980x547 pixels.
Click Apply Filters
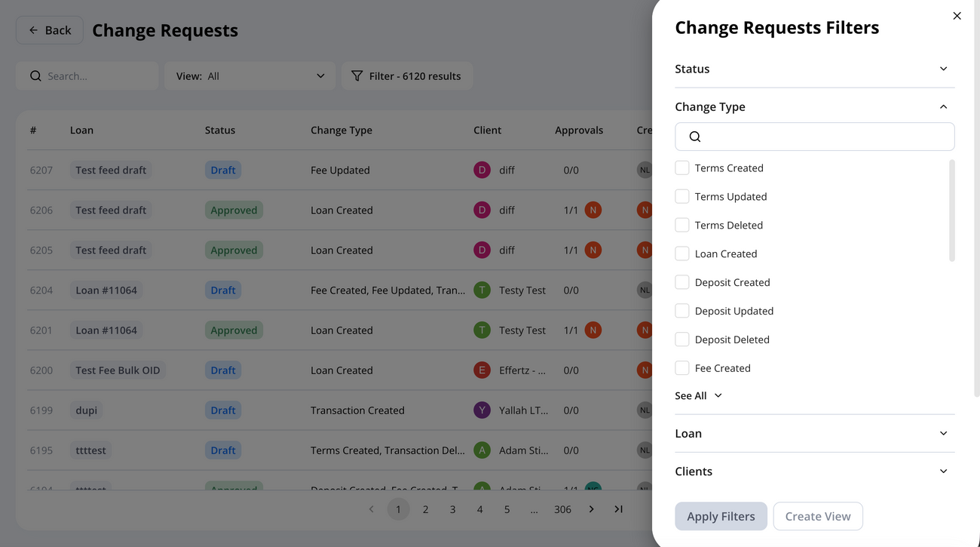[721, 516]
